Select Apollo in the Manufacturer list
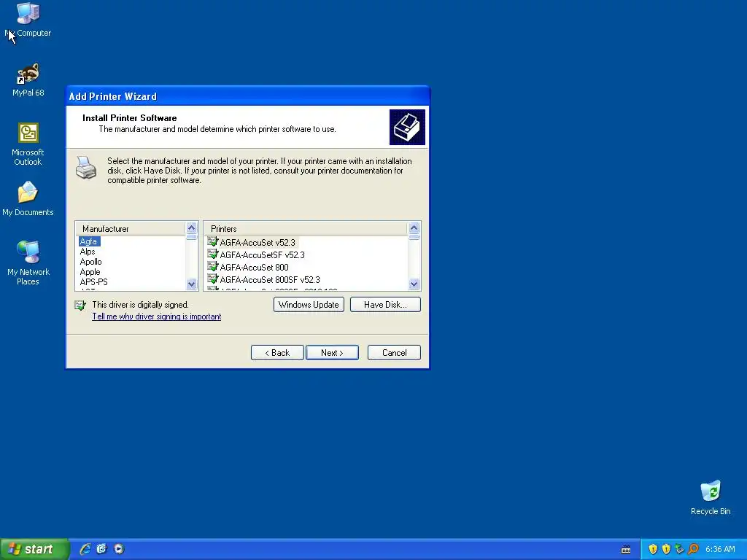 tap(91, 262)
